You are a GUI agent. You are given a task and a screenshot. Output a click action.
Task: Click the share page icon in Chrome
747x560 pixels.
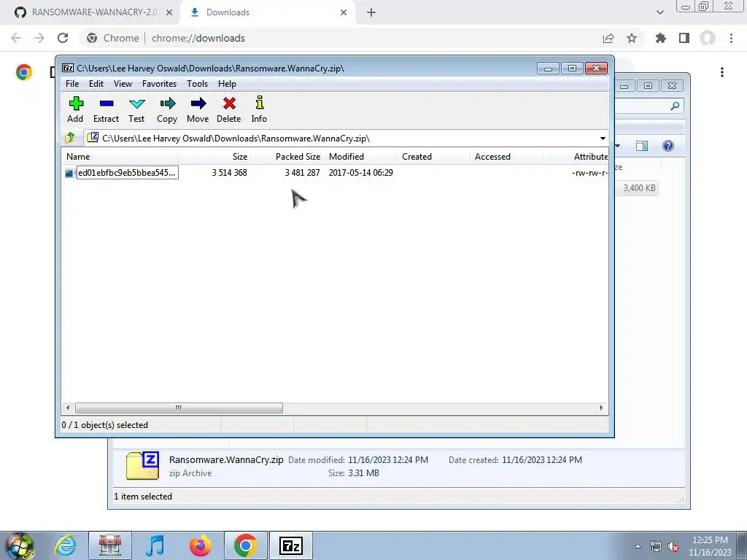(x=608, y=38)
